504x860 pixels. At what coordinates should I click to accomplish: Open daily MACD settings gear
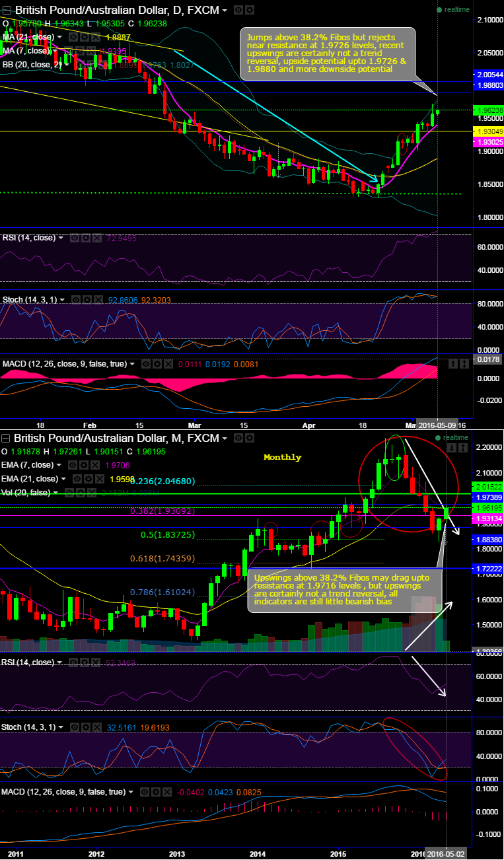(157, 363)
